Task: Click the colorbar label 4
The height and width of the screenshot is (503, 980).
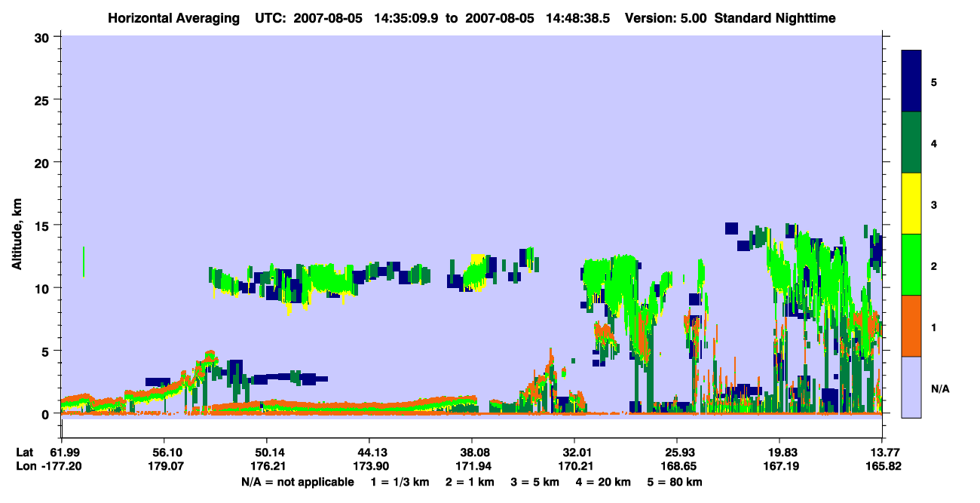Action: (934, 143)
